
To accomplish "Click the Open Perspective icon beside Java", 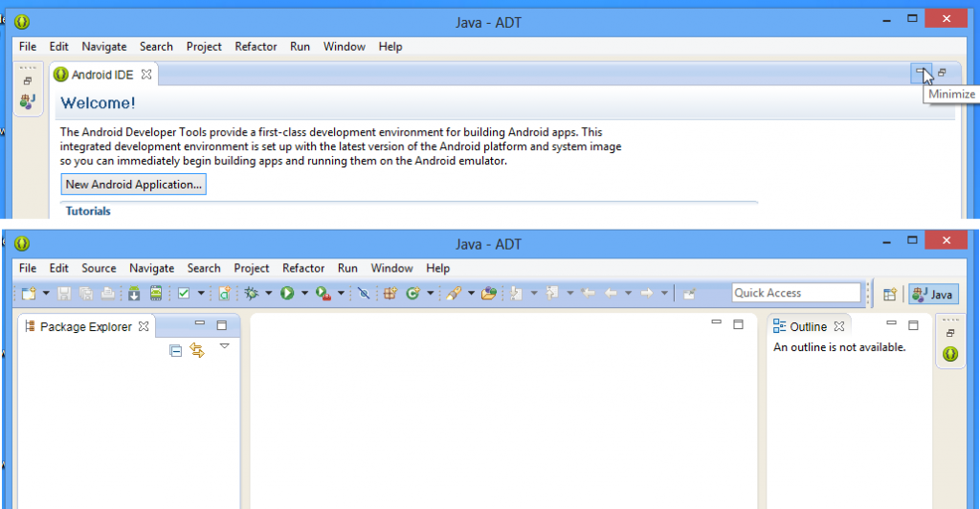I will tap(889, 294).
